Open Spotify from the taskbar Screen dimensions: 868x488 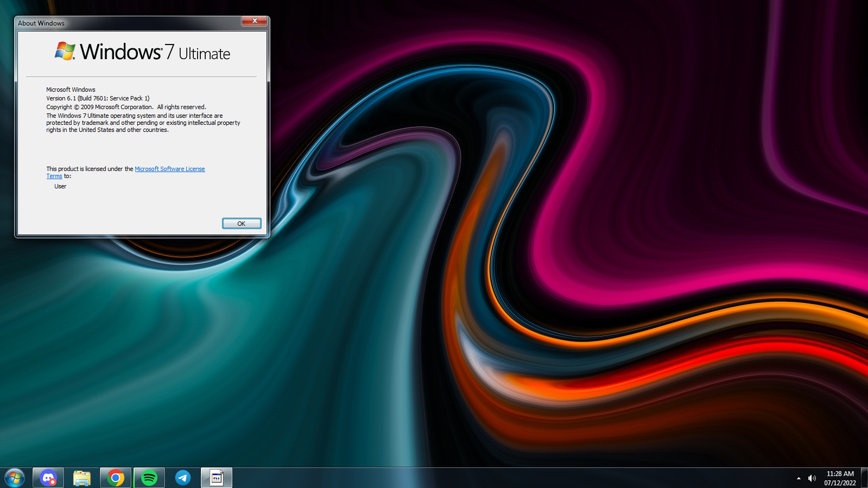coord(149,478)
